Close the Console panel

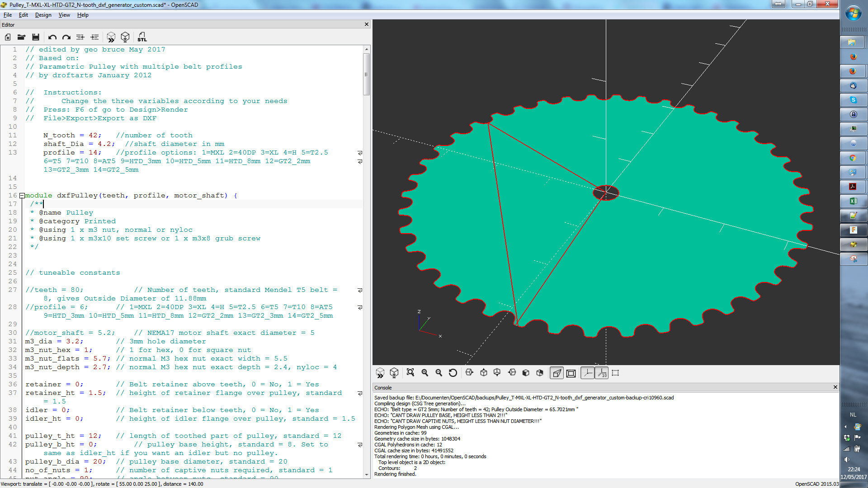(x=835, y=387)
